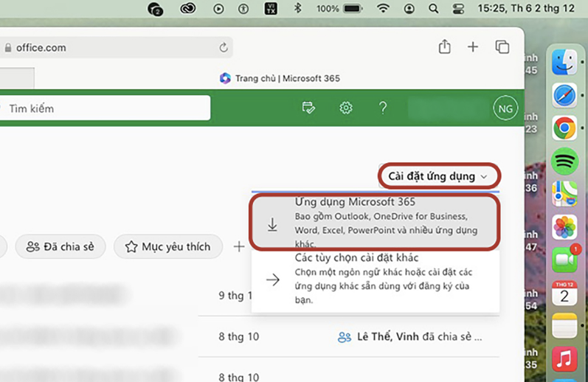
Task: Open Microsoft 365 settings gear icon
Action: pyautogui.click(x=346, y=108)
